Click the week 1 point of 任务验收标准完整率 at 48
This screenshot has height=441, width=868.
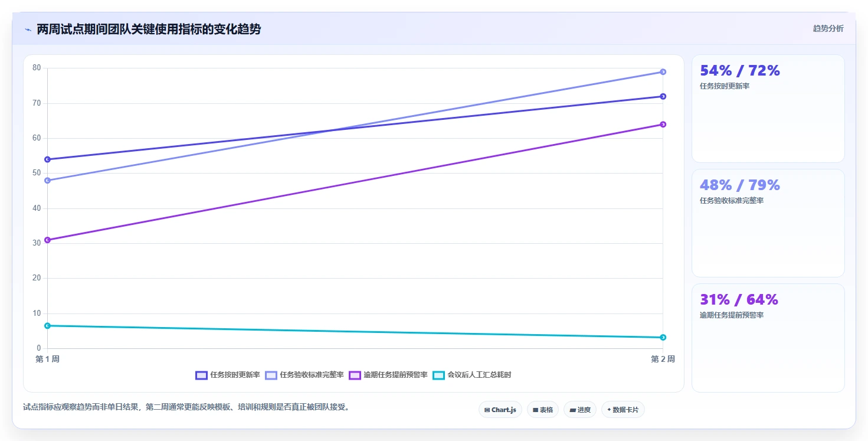47,180
